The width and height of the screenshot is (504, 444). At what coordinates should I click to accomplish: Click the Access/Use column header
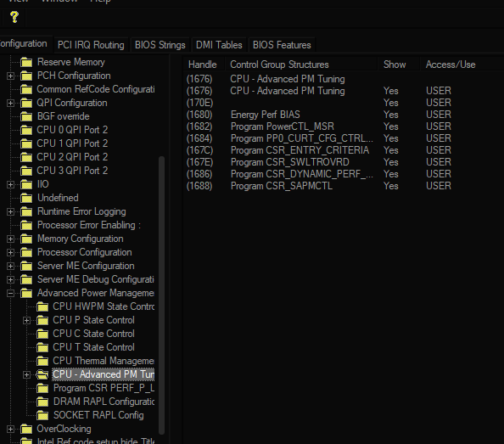[462, 65]
